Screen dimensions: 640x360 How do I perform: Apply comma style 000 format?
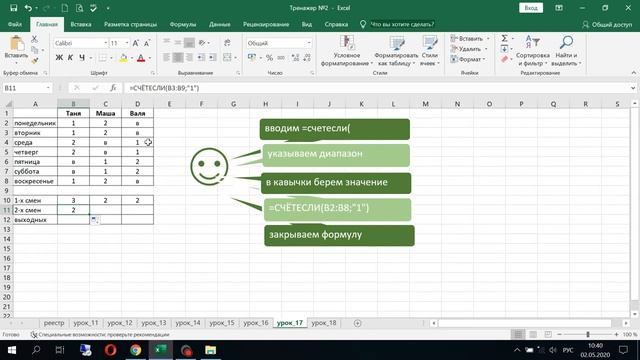coord(281,58)
